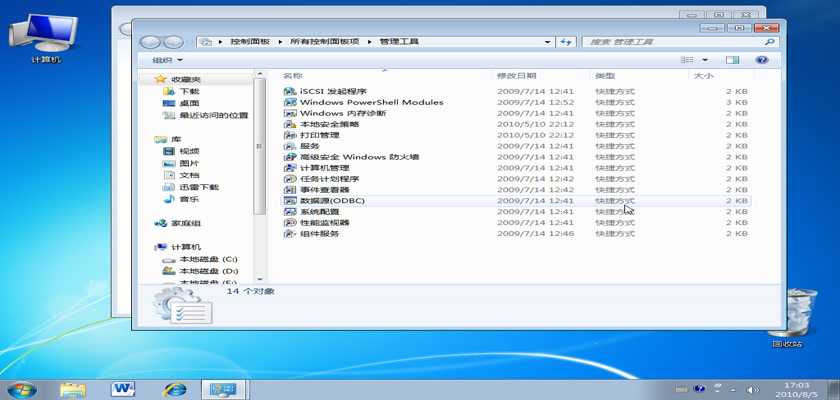Open the 组织 dropdown menu

[167, 60]
